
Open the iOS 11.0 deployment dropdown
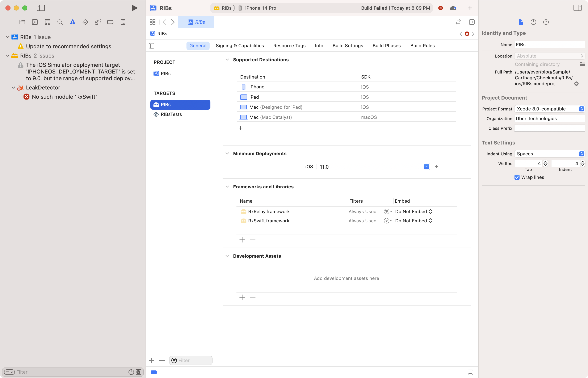pos(426,167)
